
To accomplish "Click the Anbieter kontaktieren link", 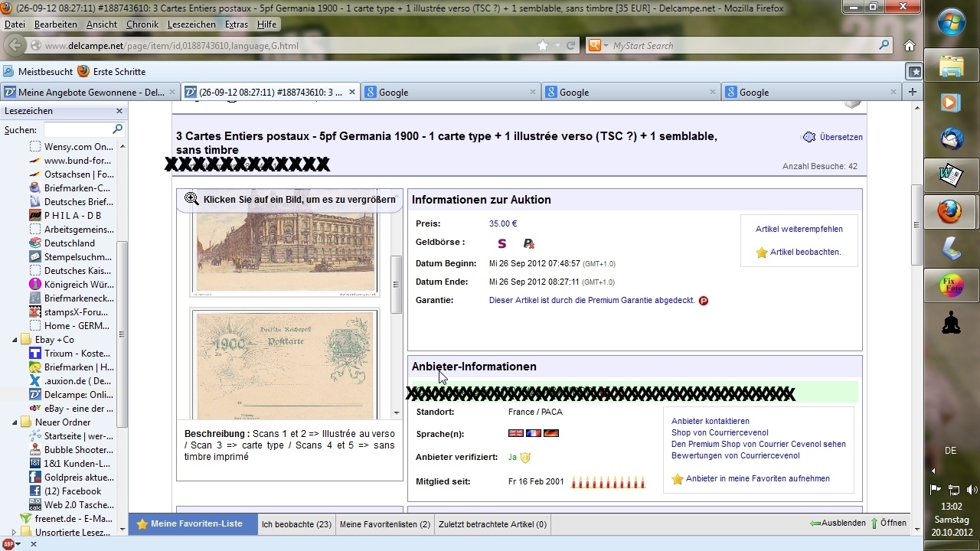I will (710, 421).
